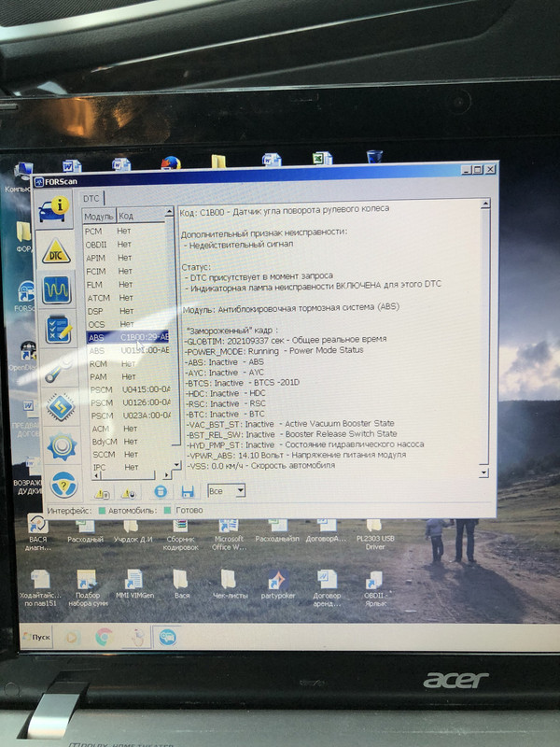Click the Chrome icon in the taskbar
Screen dimensions: 560x747
[104, 637]
